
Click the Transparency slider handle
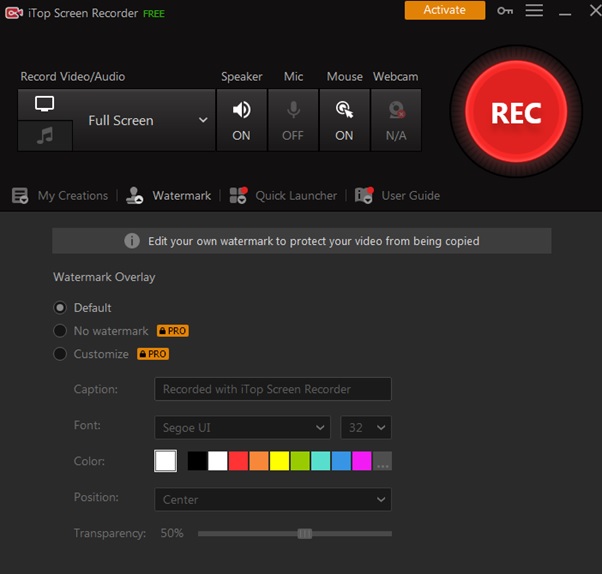[305, 533]
